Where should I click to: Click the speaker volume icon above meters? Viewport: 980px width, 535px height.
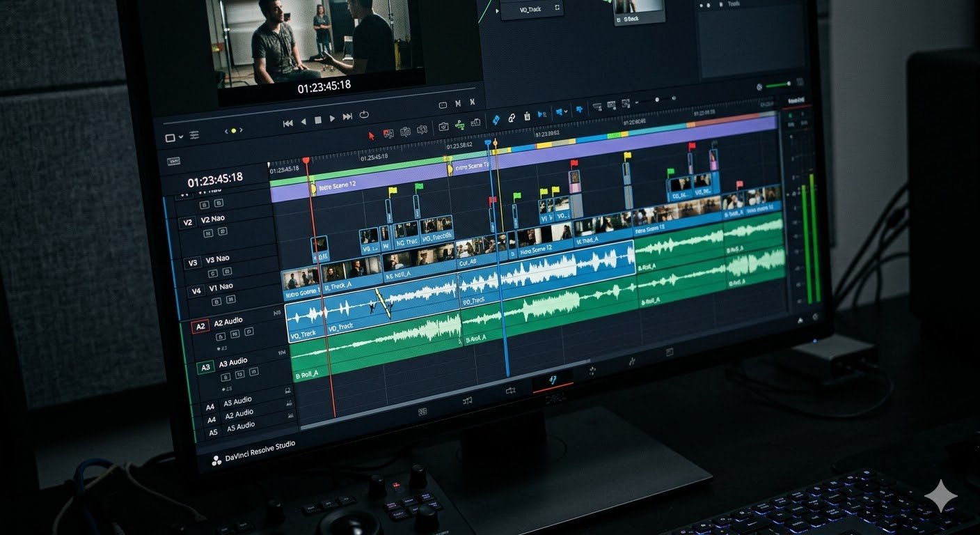[759, 87]
